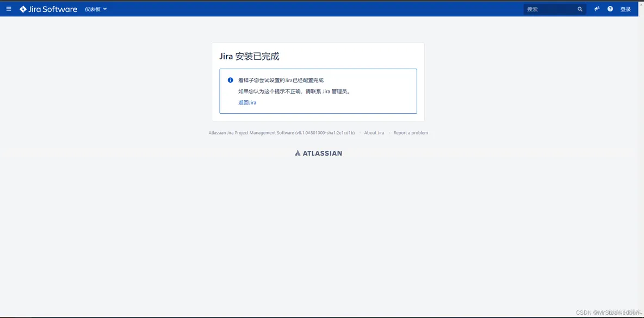Click the magnifier search icon
Viewport: 644px width, 318px height.
(x=580, y=9)
